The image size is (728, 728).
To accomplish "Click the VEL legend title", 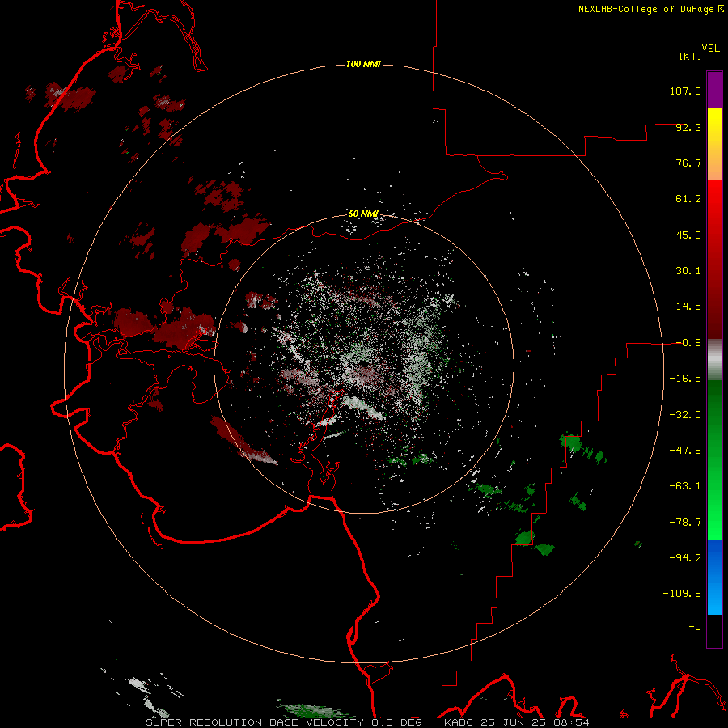I will (x=710, y=49).
